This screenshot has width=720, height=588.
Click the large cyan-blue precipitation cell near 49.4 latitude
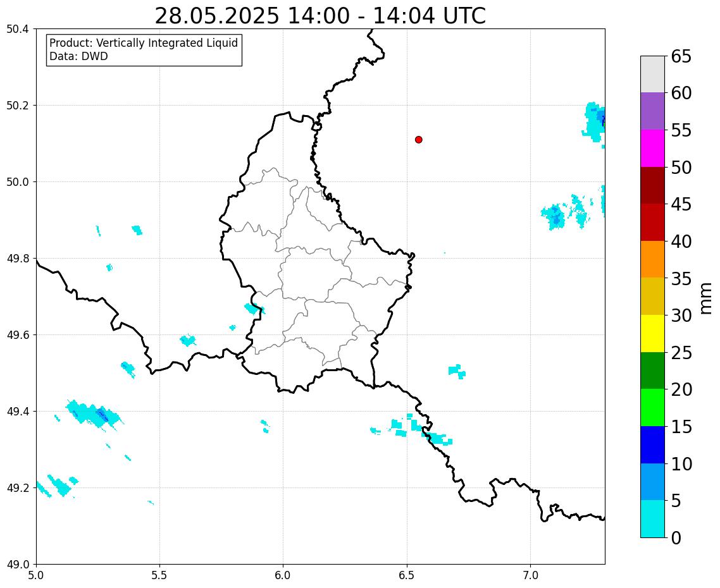(x=94, y=415)
